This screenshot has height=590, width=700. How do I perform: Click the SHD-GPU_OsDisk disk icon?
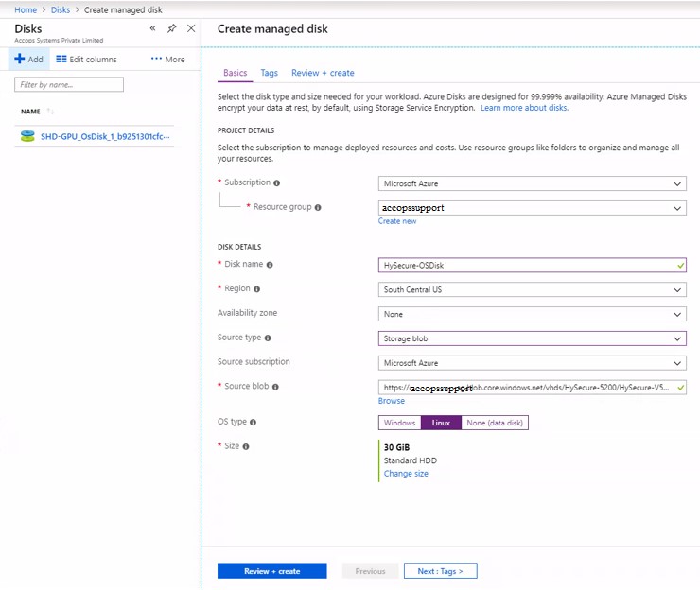(x=27, y=136)
